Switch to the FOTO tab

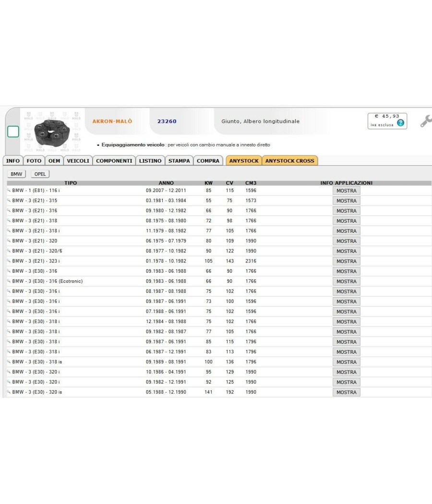click(x=34, y=161)
